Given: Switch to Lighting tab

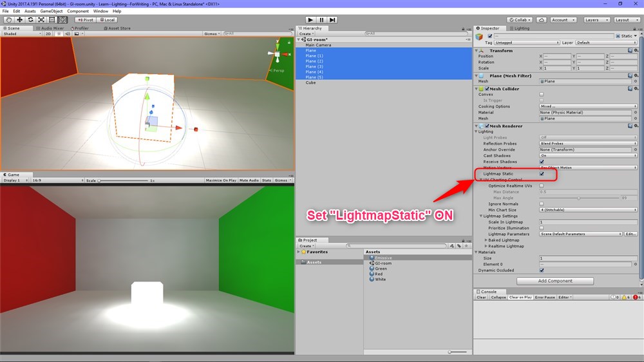Looking at the screenshot, I should tap(520, 28).
